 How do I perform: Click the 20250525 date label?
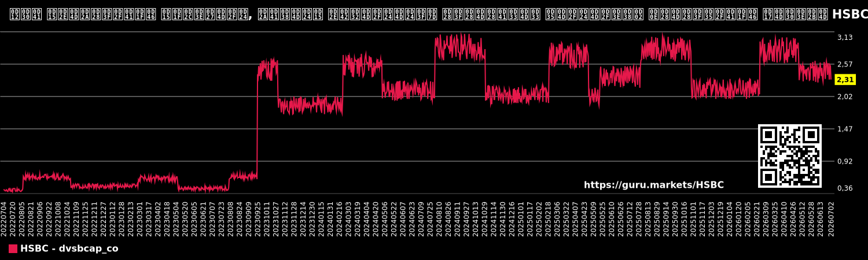pyautogui.click(x=603, y=218)
